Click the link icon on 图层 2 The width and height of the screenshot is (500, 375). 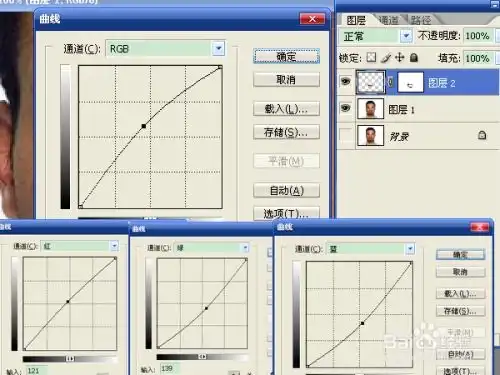pos(391,82)
